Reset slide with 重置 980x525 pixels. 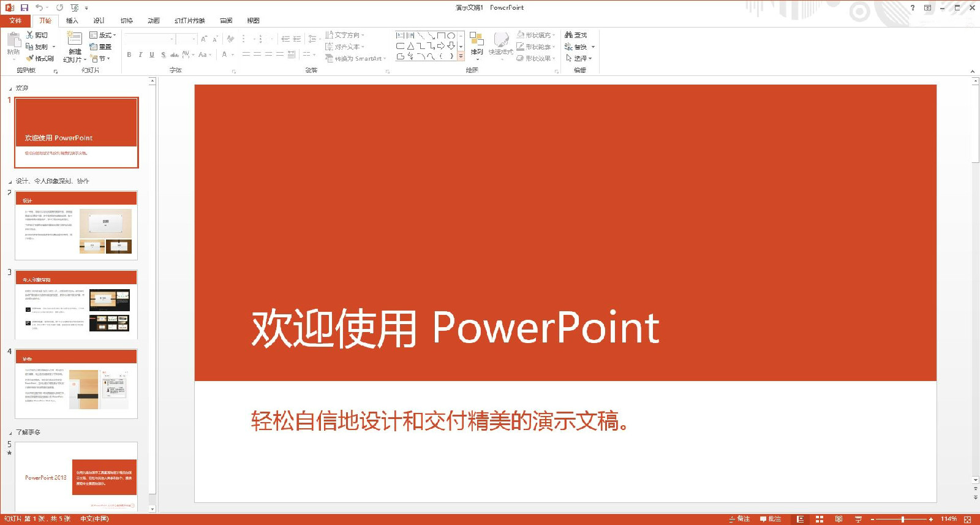click(x=100, y=47)
